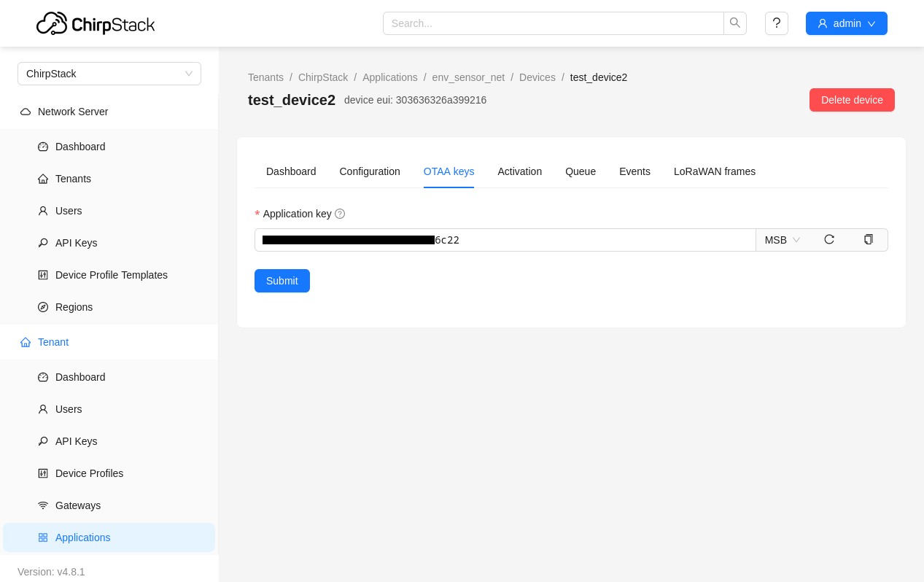The width and height of the screenshot is (924, 582).
Task: Click the Network Server API Keys key icon
Action: click(x=43, y=243)
